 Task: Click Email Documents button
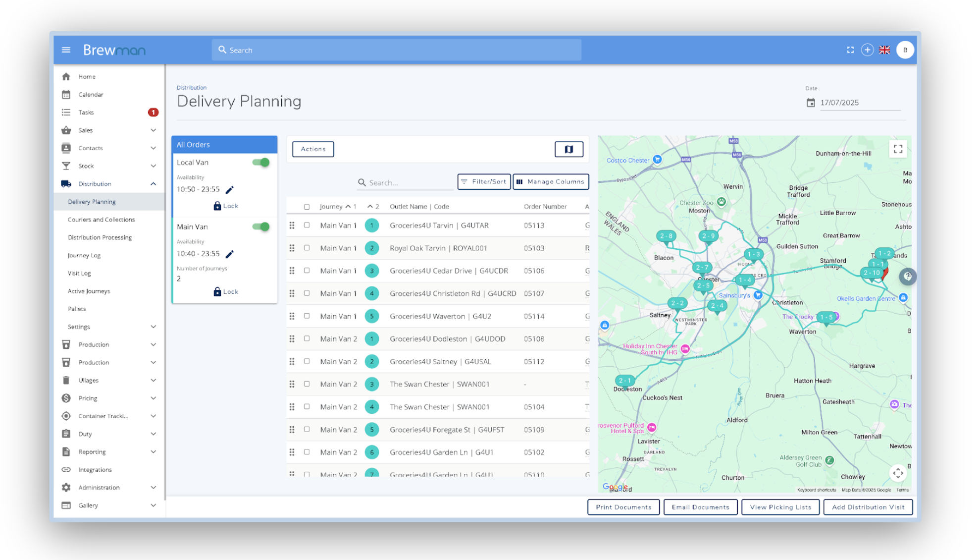point(700,507)
